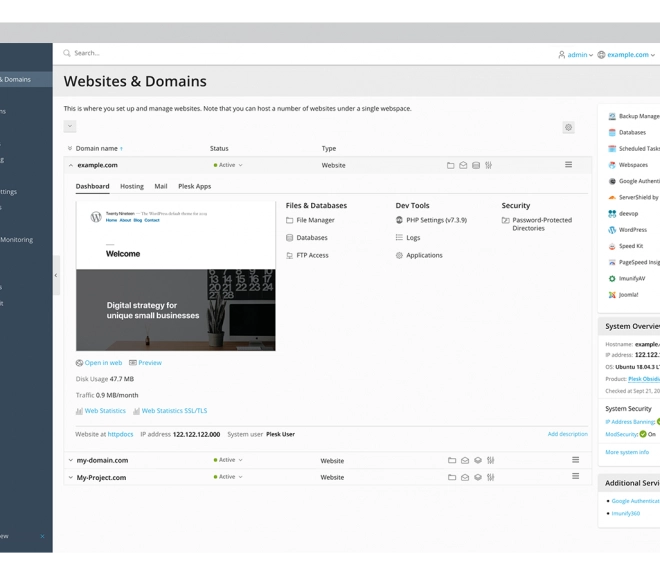The image size is (660, 577).
Task: Click Add description link
Action: pyautogui.click(x=567, y=434)
